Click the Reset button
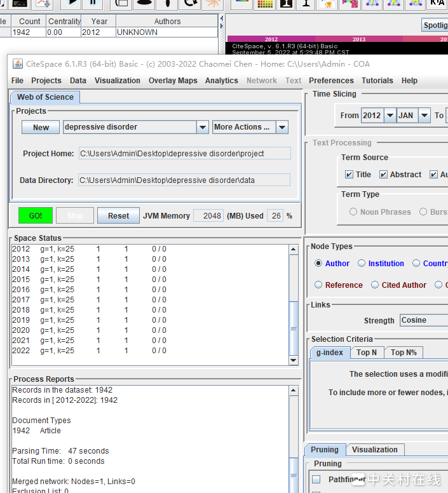This screenshot has width=448, height=493. tap(118, 216)
